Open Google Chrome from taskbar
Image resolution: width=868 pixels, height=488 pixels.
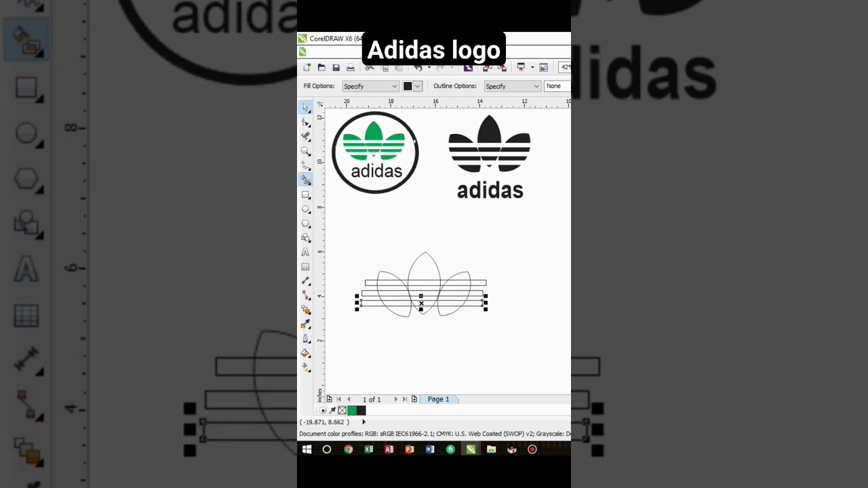348,449
